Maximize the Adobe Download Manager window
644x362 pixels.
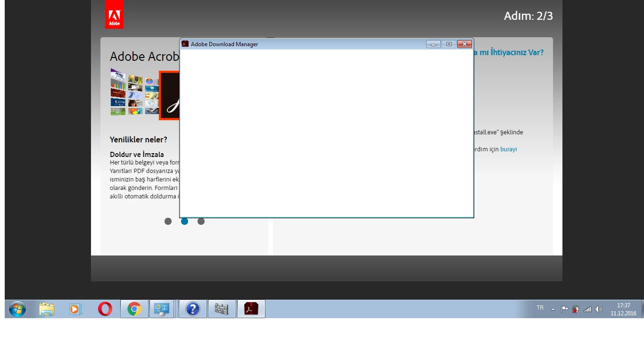[449, 44]
